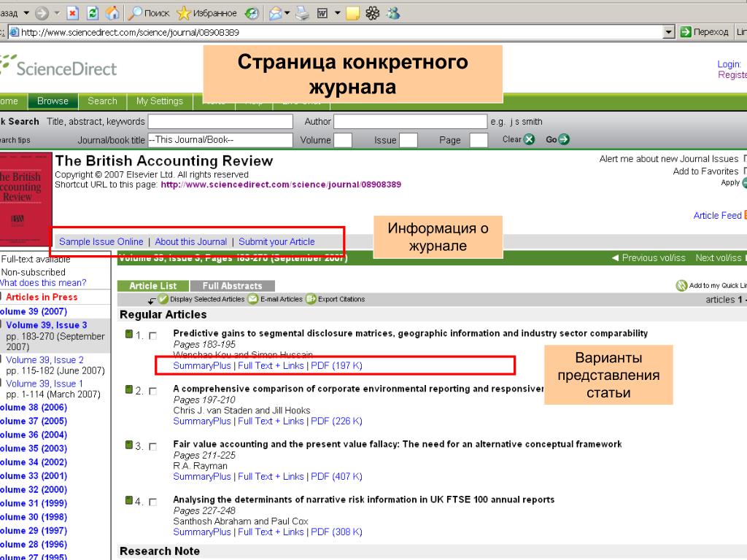Image resolution: width=747 pixels, height=560 pixels.
Task: Open the My Settings tab
Action: click(160, 101)
